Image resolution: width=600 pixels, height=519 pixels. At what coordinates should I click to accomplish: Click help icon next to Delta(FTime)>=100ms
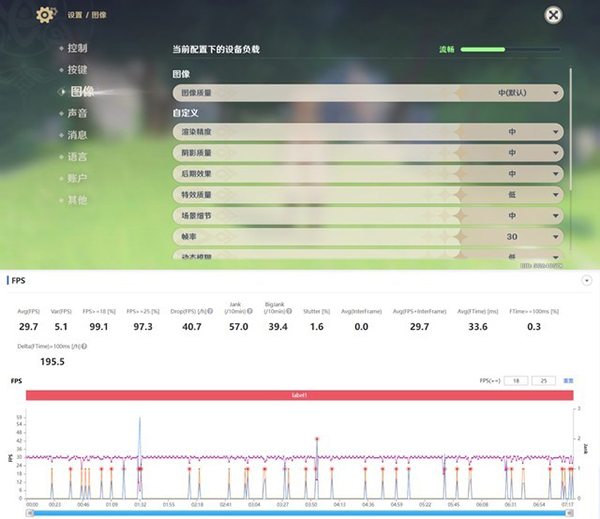(x=82, y=346)
